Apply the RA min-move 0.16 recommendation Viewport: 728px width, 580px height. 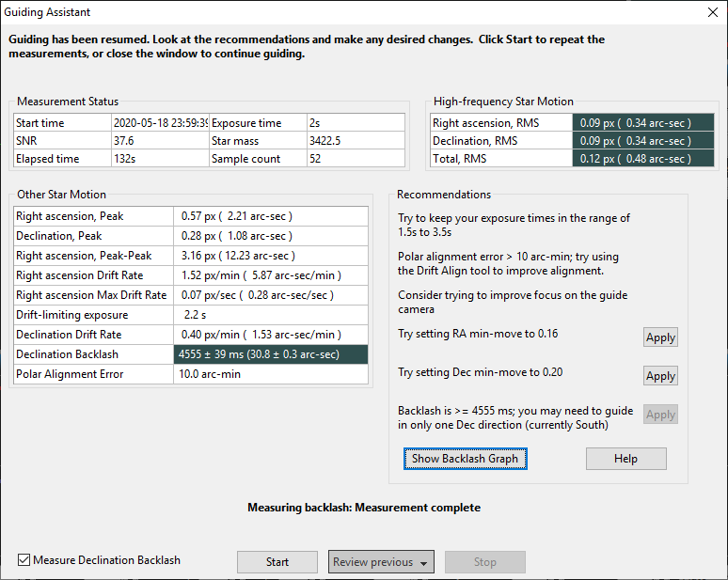point(660,337)
